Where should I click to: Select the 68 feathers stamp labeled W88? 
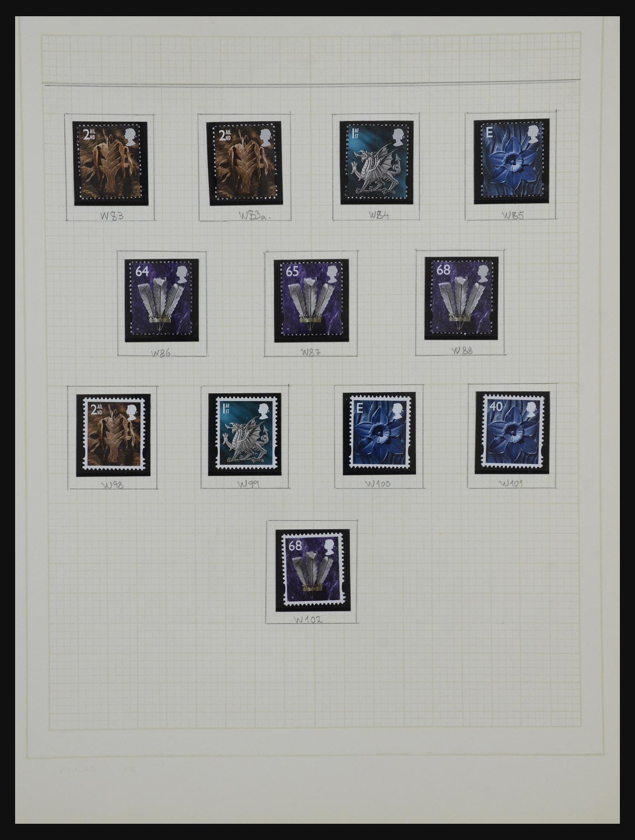pyautogui.click(x=462, y=298)
